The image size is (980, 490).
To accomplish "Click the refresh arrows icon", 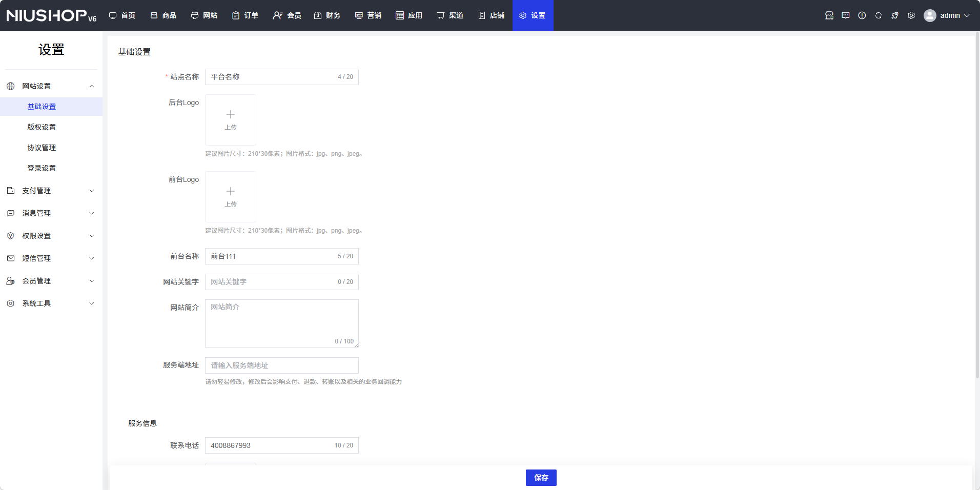I will point(879,15).
